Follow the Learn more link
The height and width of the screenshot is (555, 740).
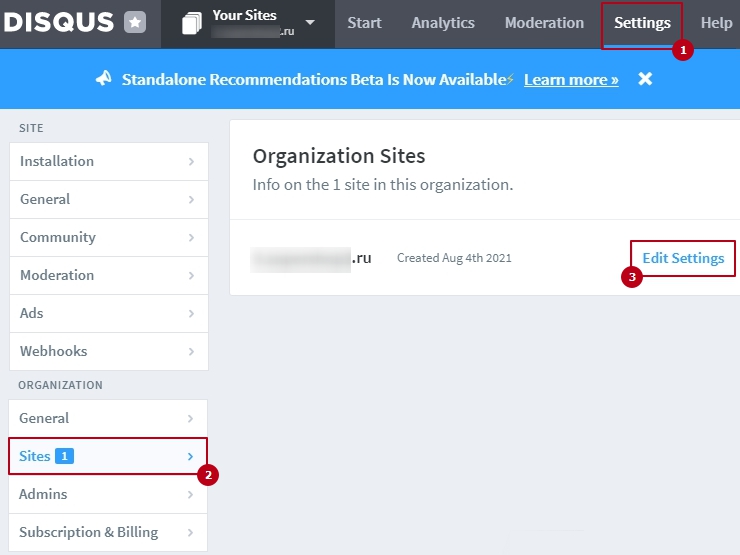click(x=571, y=79)
